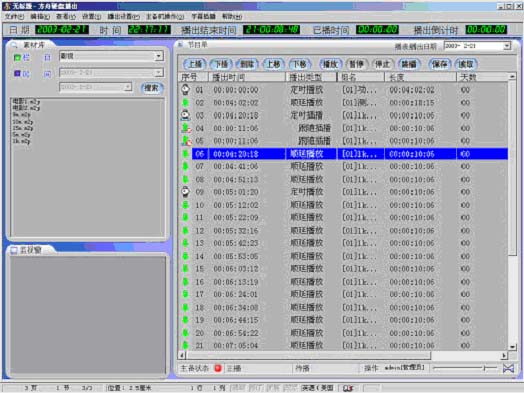The width and height of the screenshot is (524, 393).
Task: Click the 上移 move-up button
Action: (x=273, y=64)
